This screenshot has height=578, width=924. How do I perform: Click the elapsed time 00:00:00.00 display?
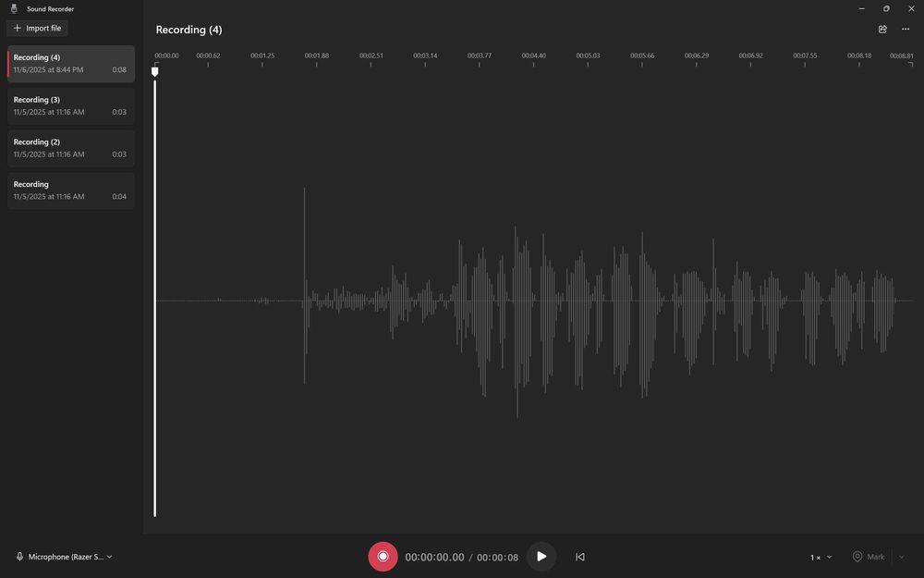point(434,558)
